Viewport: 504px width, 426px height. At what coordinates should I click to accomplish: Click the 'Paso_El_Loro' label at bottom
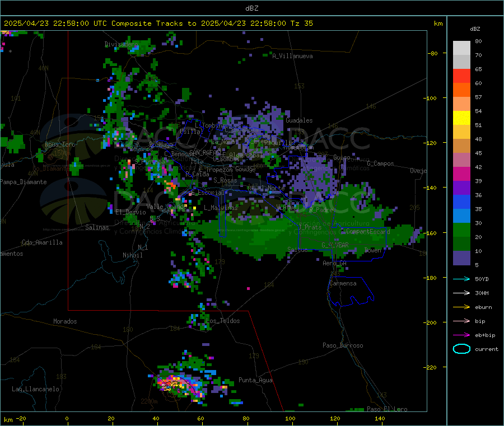(387, 409)
